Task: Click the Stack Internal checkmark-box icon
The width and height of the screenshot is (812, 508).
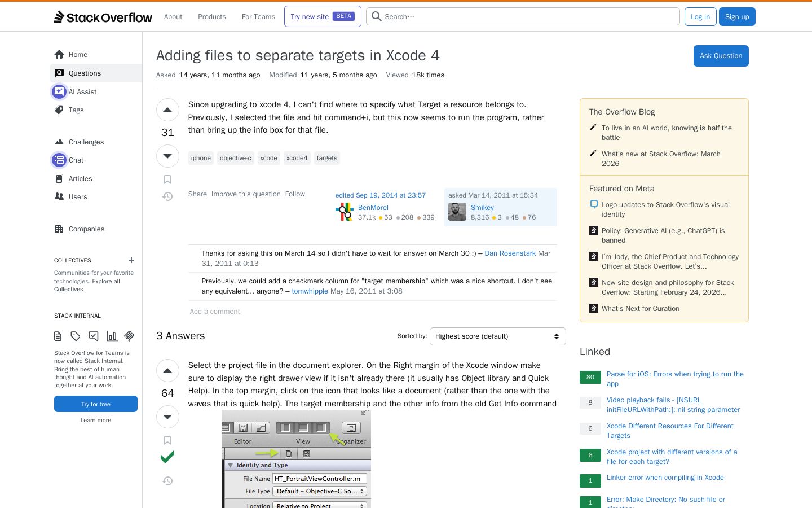Action: coord(94,336)
